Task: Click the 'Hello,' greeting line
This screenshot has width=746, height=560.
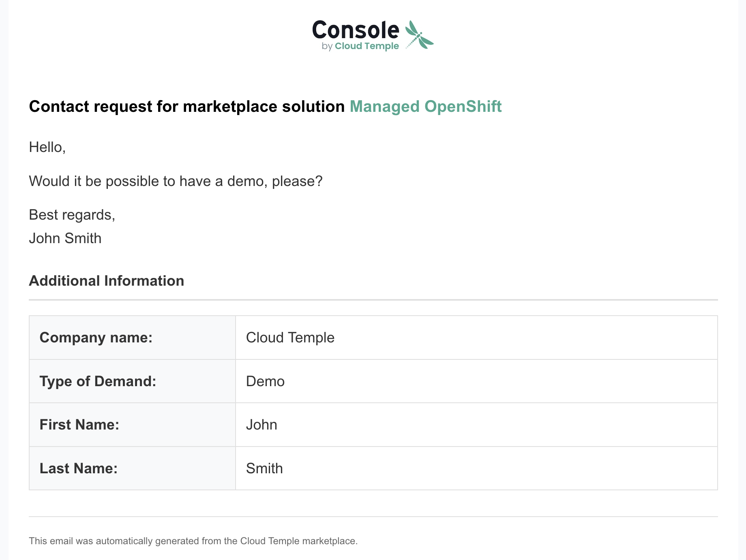Action: 47,147
